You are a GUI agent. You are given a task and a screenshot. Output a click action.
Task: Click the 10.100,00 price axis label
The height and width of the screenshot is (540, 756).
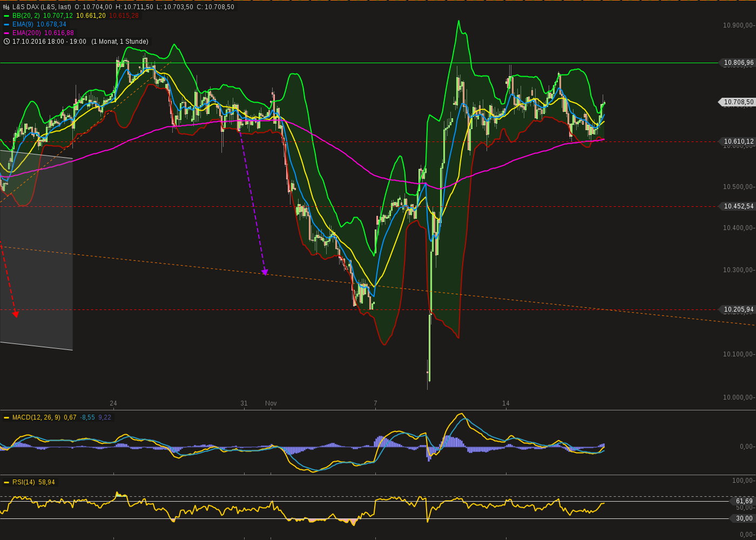tap(738, 354)
